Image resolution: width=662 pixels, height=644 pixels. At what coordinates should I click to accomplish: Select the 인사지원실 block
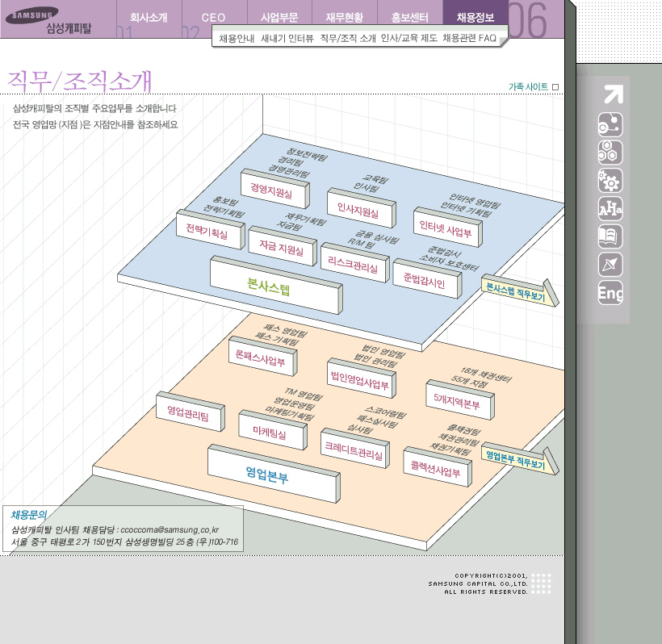point(361,210)
